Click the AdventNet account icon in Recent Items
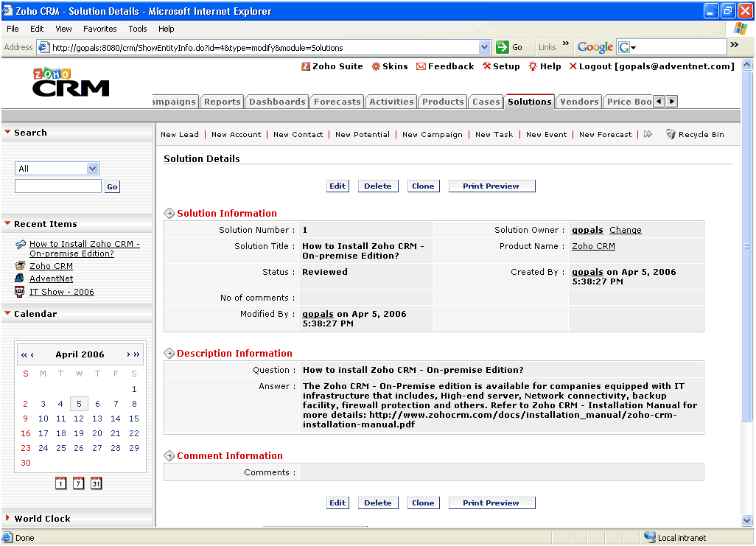756x546 pixels. (19, 279)
